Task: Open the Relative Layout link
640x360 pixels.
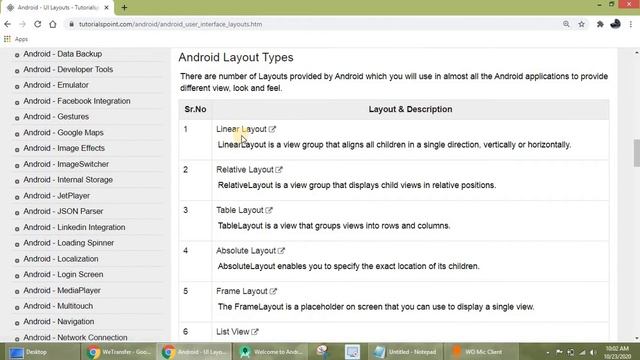Action: (244, 169)
